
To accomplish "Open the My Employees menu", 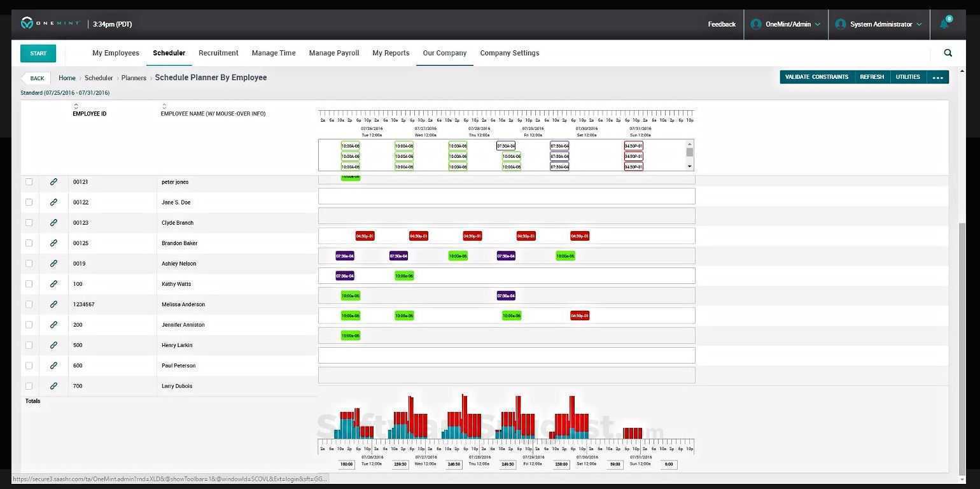I will tap(116, 53).
